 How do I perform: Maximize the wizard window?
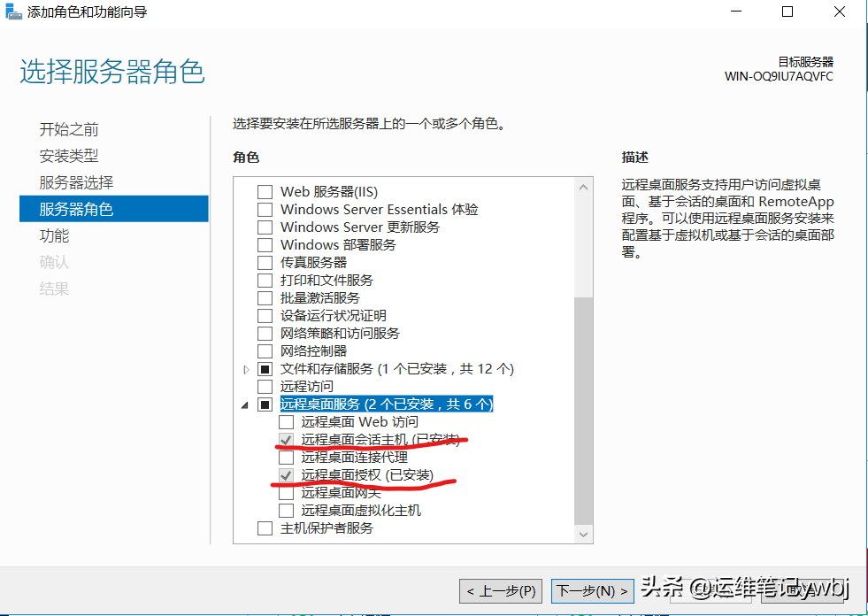pos(787,12)
